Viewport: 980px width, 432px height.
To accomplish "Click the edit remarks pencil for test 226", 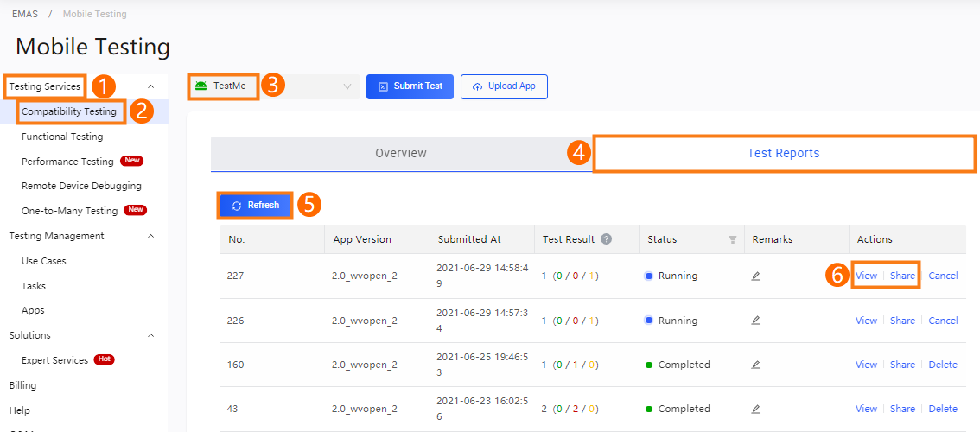I will point(755,321).
